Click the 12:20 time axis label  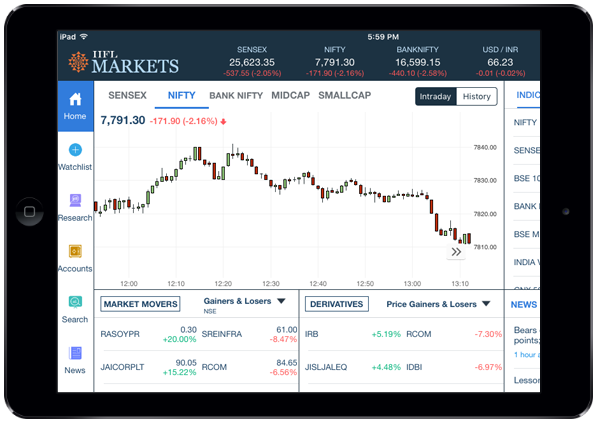[223, 284]
